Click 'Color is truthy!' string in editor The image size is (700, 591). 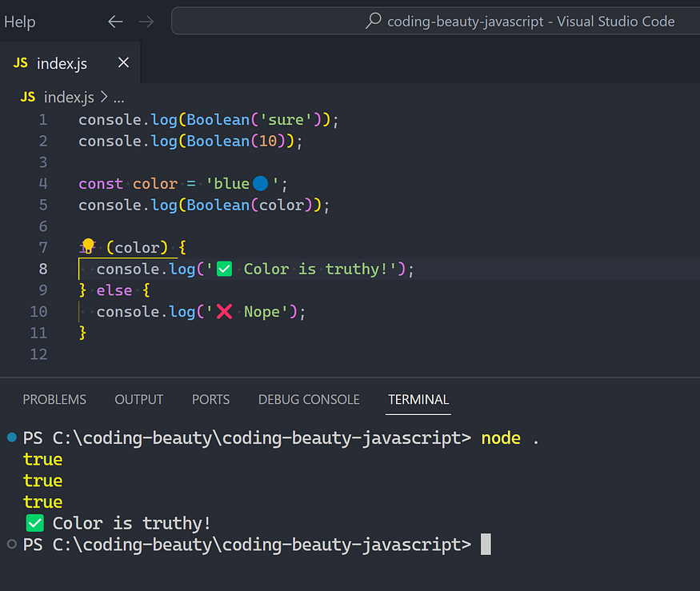(x=301, y=270)
